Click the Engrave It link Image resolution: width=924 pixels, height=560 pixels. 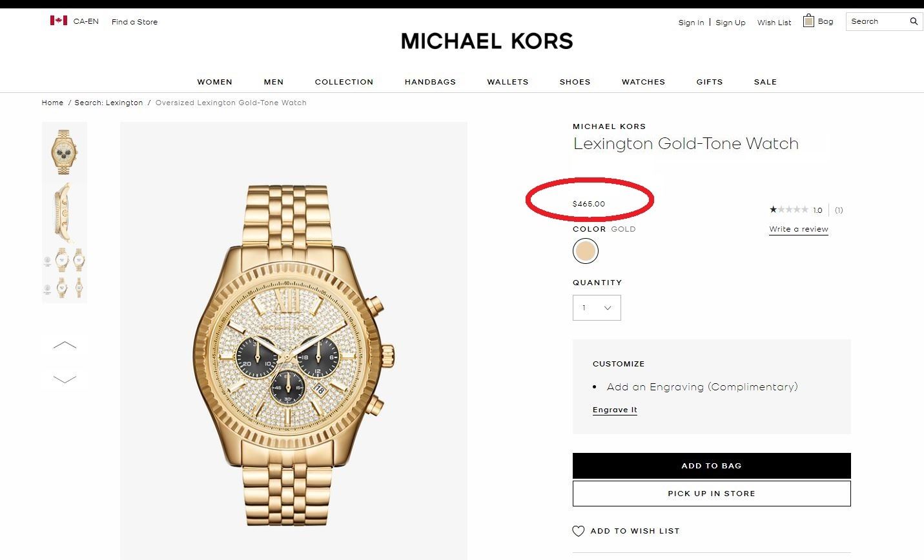pyautogui.click(x=615, y=410)
